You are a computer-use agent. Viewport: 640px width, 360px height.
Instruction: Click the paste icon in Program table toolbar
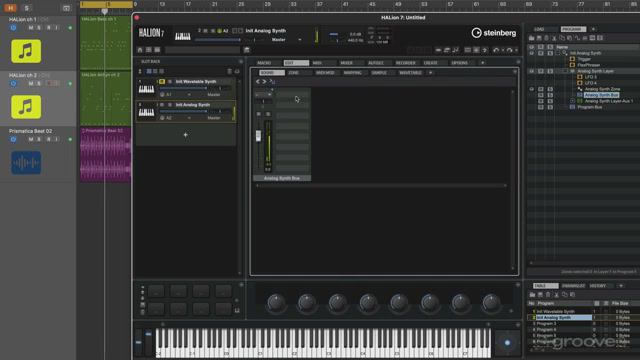pos(572,295)
